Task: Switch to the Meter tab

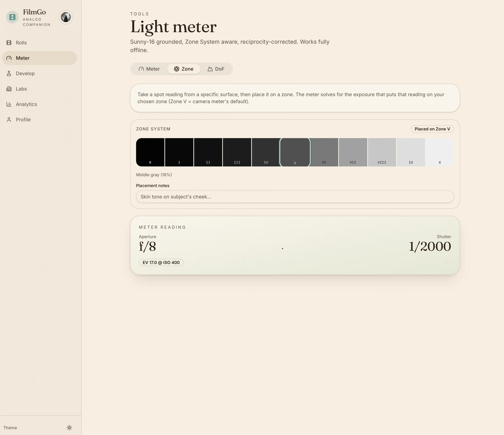Action: [149, 69]
